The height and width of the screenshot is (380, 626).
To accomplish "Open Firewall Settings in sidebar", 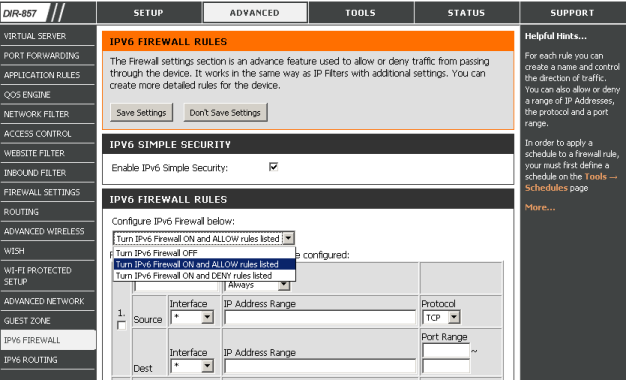I will [x=47, y=192].
